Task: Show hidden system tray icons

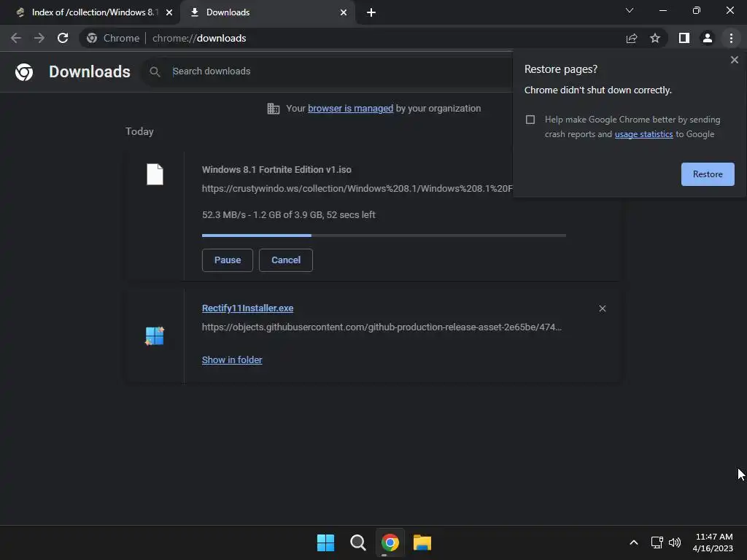Action: pyautogui.click(x=634, y=542)
